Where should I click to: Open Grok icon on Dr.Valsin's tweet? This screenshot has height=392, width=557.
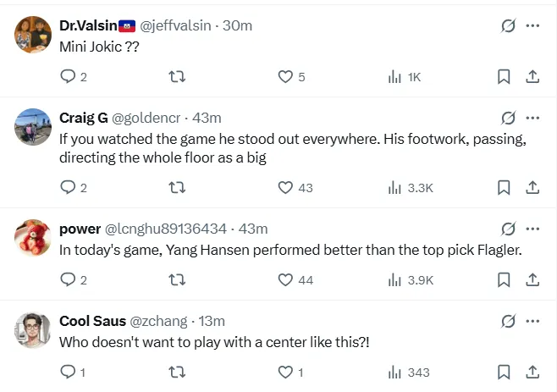pos(508,25)
